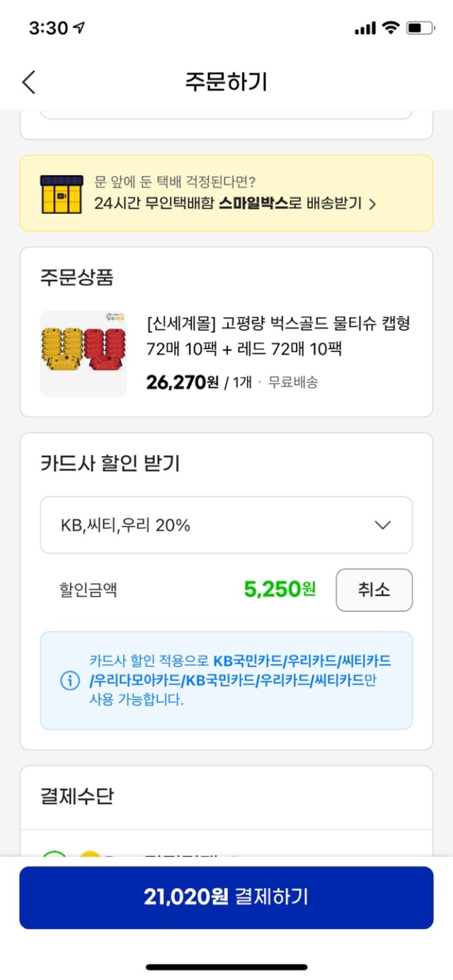Cancel the discount with the 취소 button
The height and width of the screenshot is (980, 453).
(x=374, y=590)
